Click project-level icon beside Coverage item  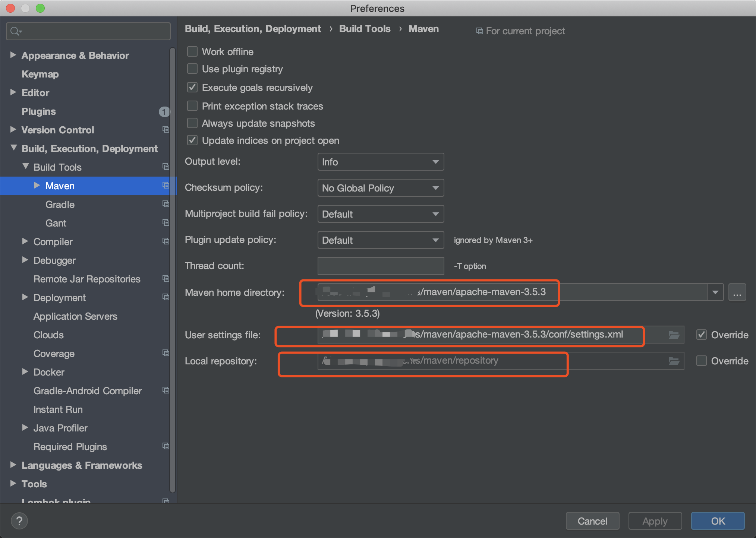coord(166,353)
